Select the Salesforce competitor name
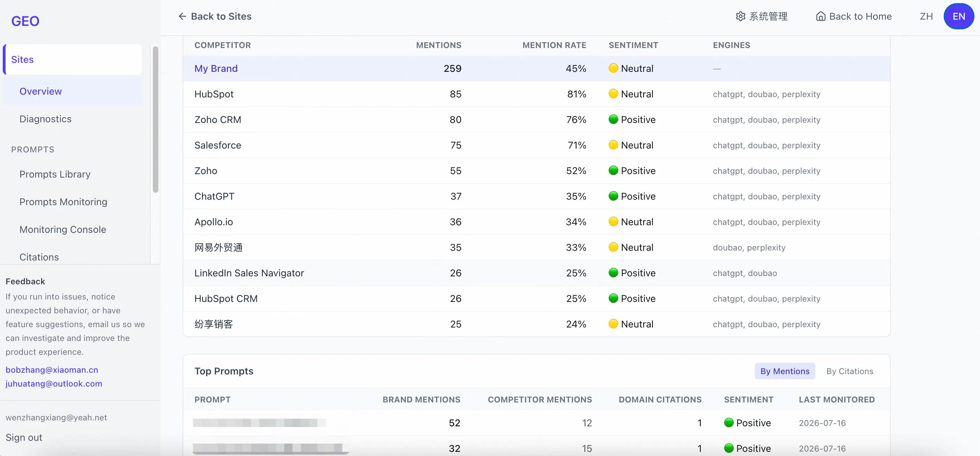 pos(218,145)
